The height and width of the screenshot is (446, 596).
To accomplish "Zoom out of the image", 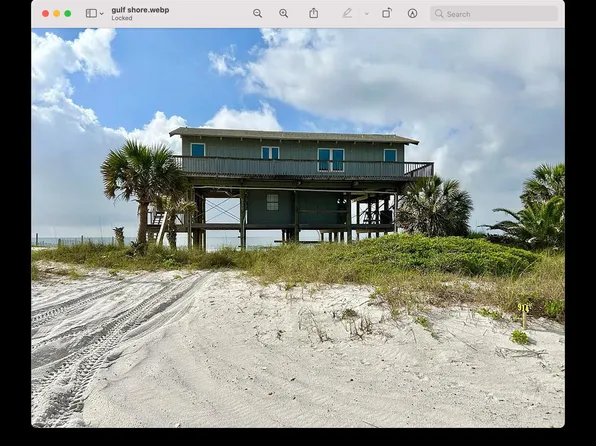I will pyautogui.click(x=257, y=14).
